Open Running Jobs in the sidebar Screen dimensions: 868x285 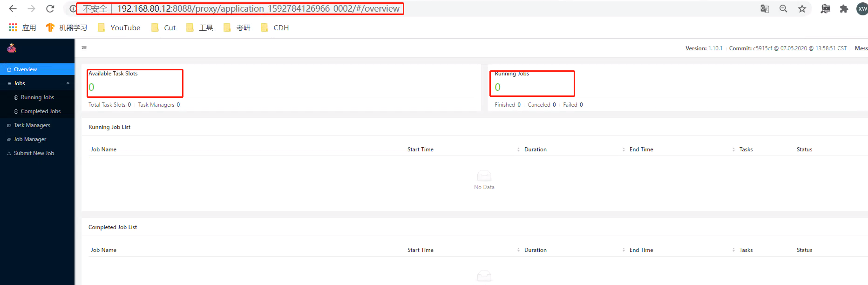point(37,97)
